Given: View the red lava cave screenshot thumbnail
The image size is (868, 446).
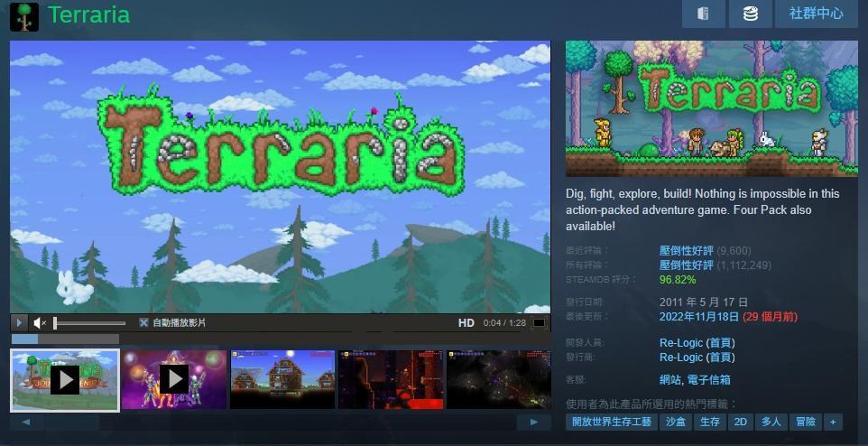Looking at the screenshot, I should pyautogui.click(x=391, y=379).
